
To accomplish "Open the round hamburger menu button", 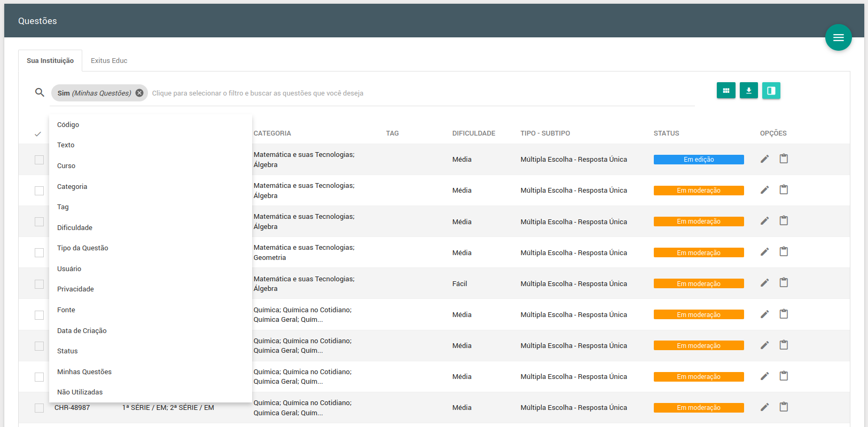I will pyautogui.click(x=838, y=37).
